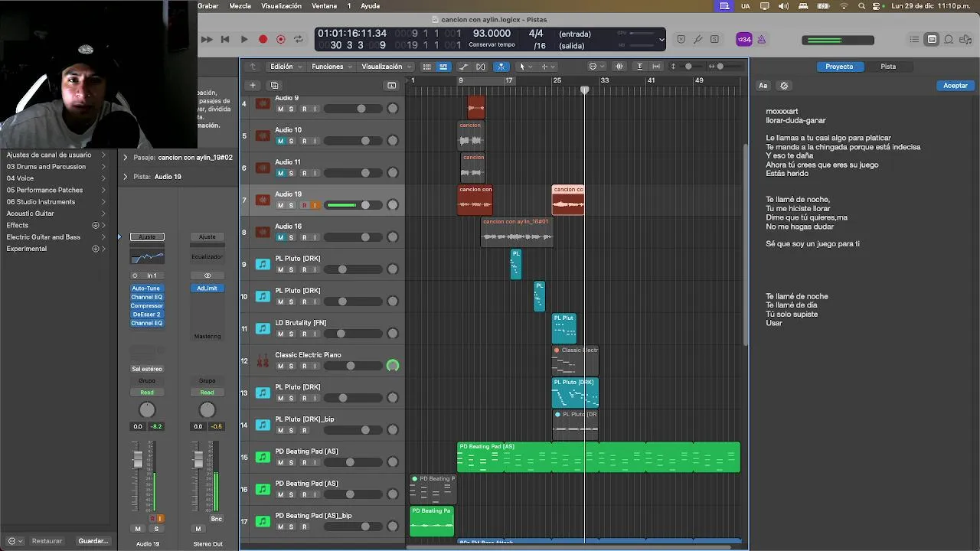This screenshot has height=551, width=980.
Task: Open the Mezcla menu
Action: pos(240,5)
